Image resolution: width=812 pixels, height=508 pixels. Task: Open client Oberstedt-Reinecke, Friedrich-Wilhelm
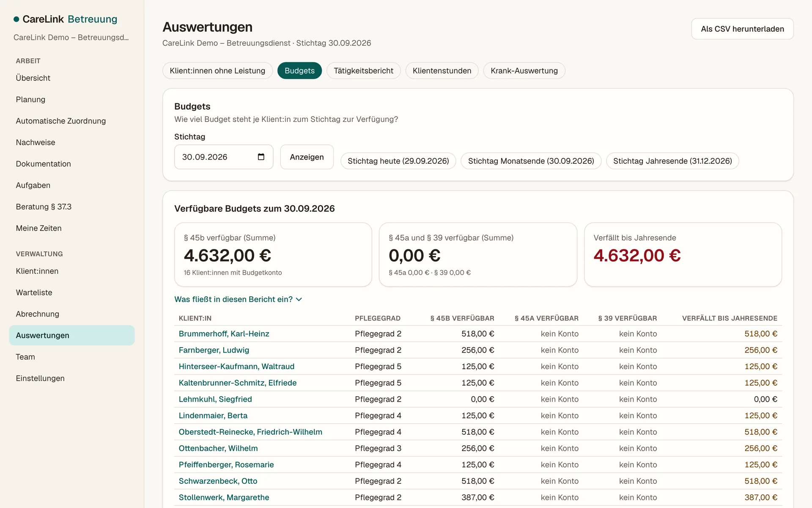pyautogui.click(x=250, y=432)
